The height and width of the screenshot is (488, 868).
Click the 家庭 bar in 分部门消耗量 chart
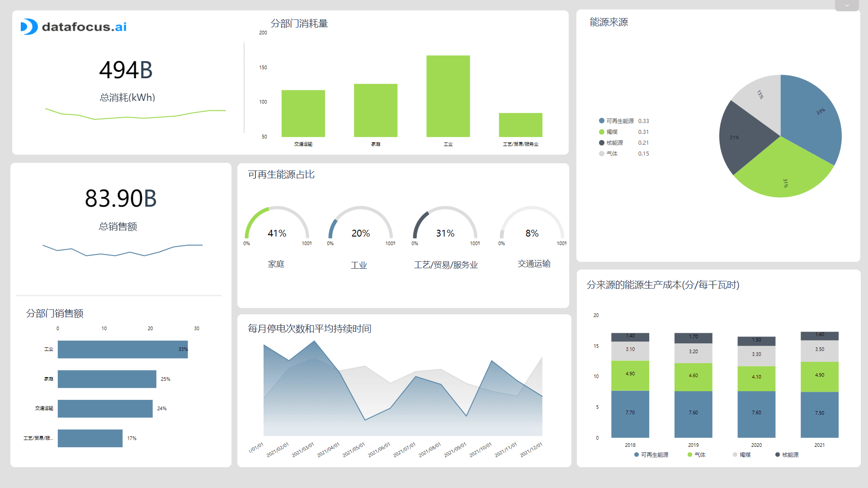[376, 110]
